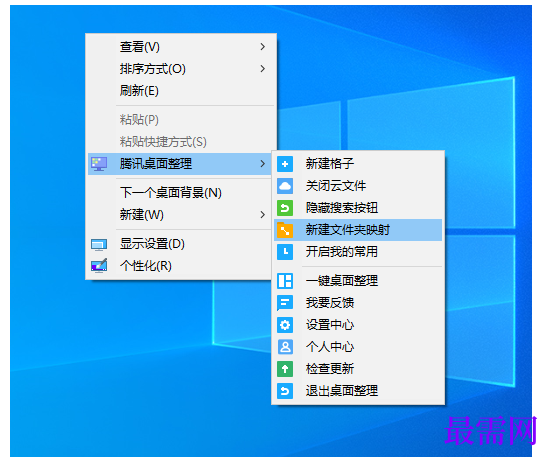This screenshot has width=556, height=462.
Task: Expand the 查看(V) submenu arrow
Action: [262, 46]
